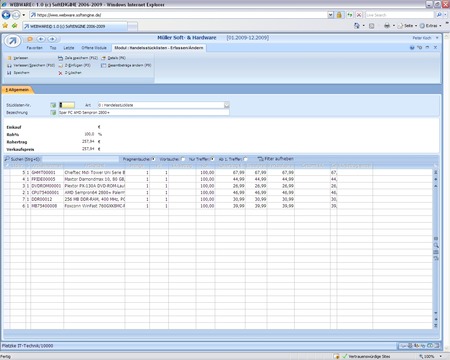Viewport: 450px width, 360px height.
Task: Open the print options dropdown arrow
Action: (394, 26)
